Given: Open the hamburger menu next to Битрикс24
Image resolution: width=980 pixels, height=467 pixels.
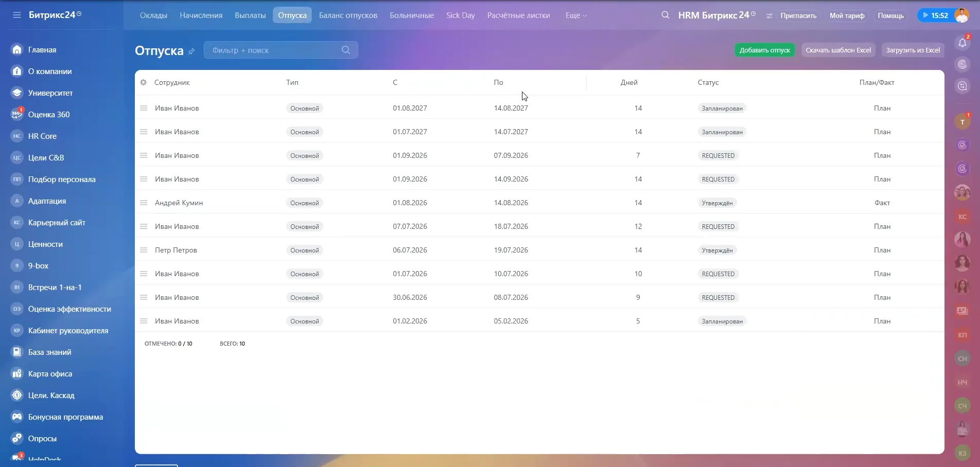Looking at the screenshot, I should coord(17,15).
